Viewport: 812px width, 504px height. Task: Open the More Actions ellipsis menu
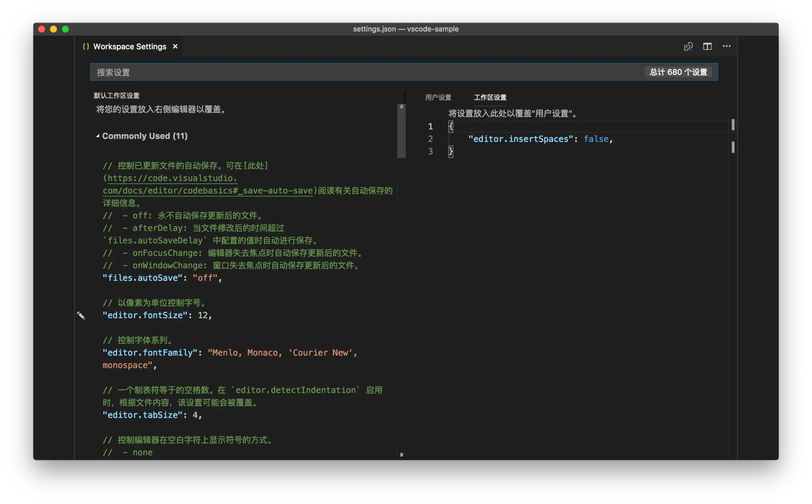727,47
